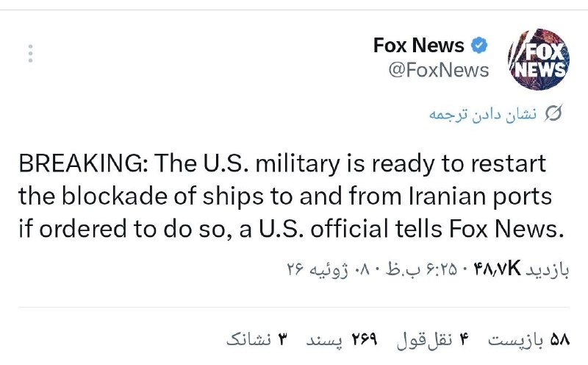Viewport: 588px width, 365px height.
Task: Click the translate icon beside the translation link
Action: coord(553,113)
